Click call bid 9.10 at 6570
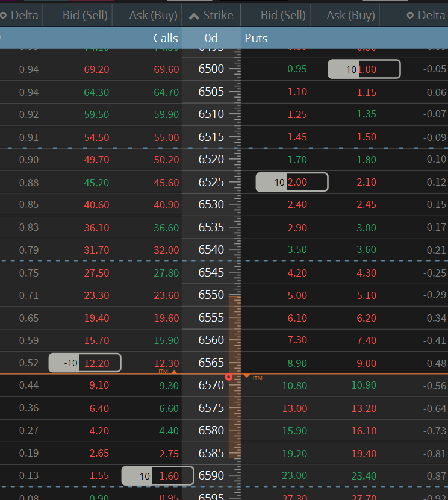This screenshot has height=500, width=448. [99, 385]
